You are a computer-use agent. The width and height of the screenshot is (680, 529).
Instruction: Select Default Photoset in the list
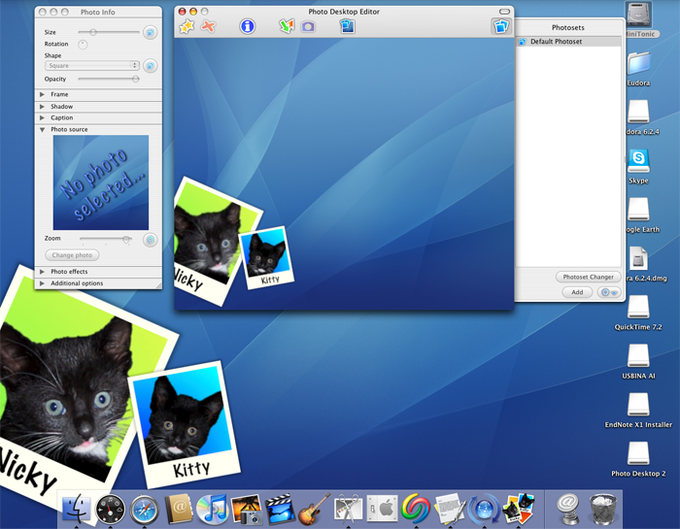pyautogui.click(x=569, y=42)
